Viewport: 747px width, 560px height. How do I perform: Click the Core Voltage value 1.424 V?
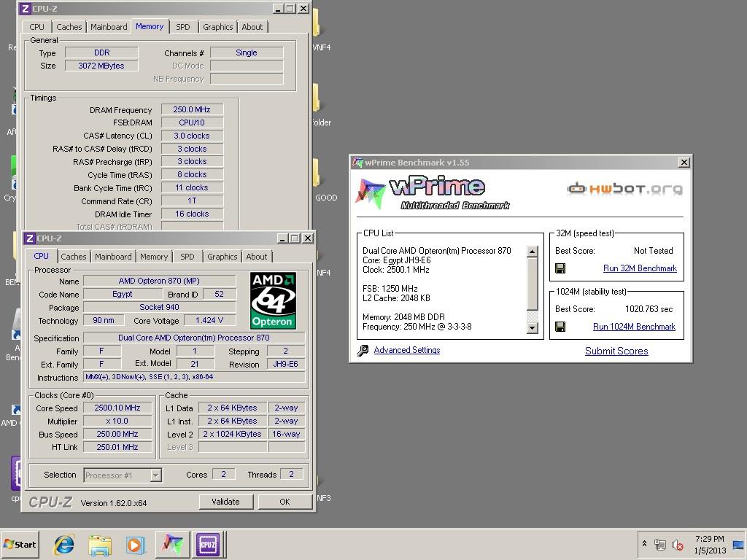209,321
